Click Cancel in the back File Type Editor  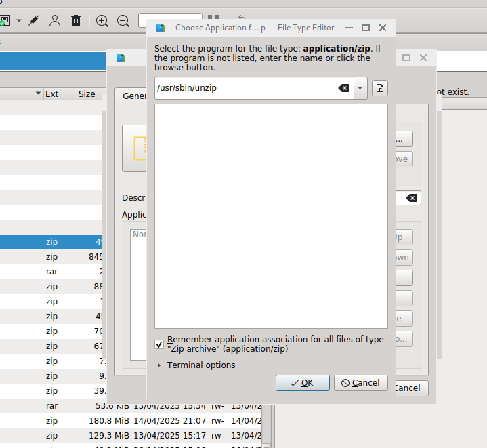tap(411, 388)
